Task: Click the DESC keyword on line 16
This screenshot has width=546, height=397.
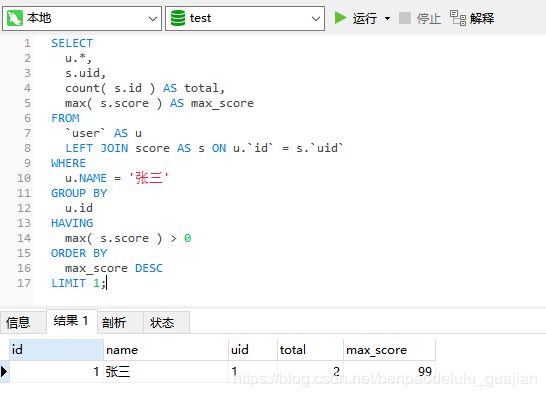Action: (149, 268)
